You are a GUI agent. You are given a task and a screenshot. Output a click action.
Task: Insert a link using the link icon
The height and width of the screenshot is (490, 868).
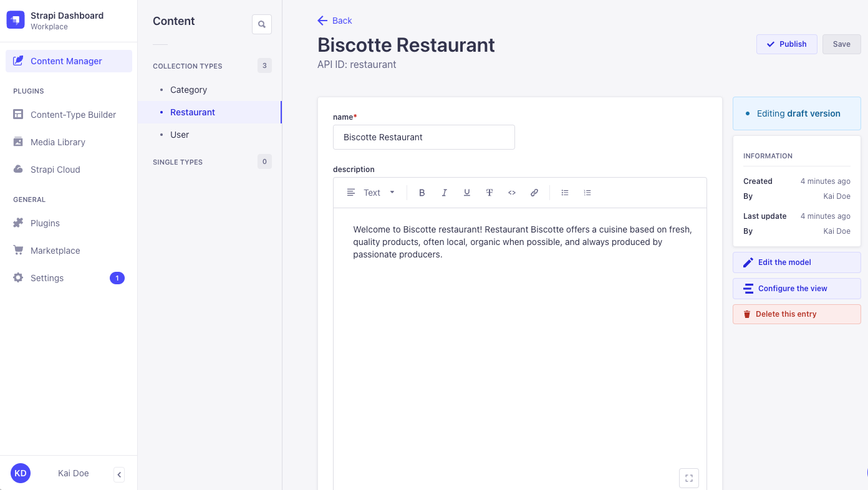[x=534, y=193]
